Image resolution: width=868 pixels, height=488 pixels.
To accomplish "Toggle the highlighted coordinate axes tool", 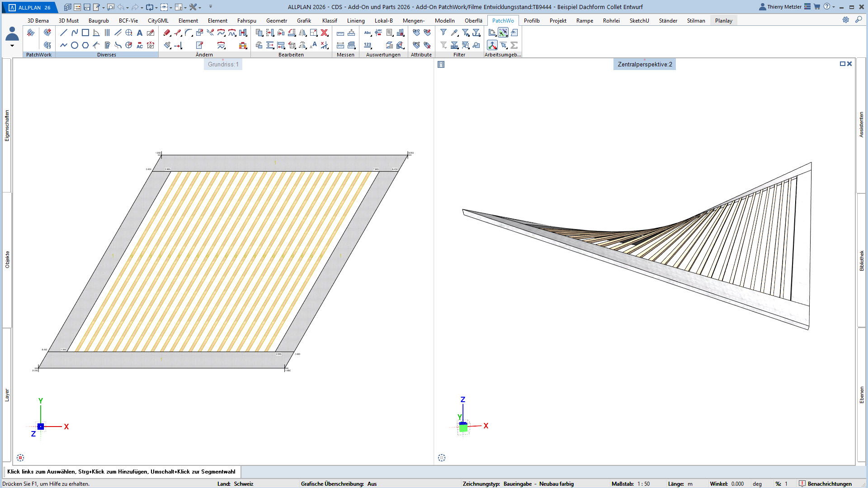I will tap(492, 45).
